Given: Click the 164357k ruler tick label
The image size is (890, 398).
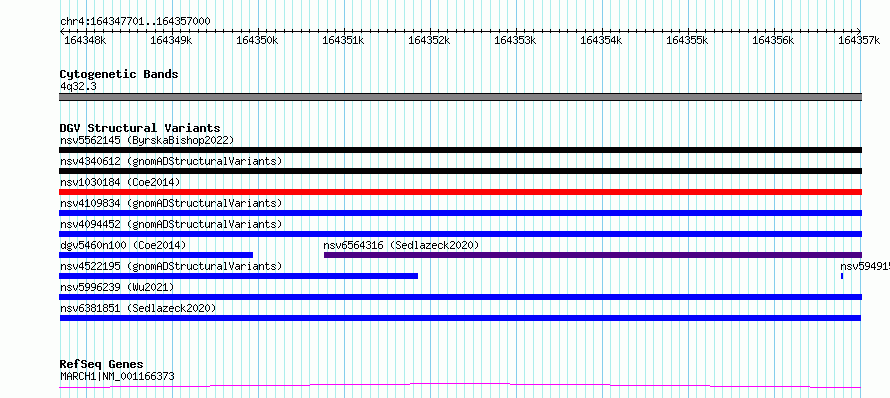Looking at the screenshot, I should click(859, 40).
